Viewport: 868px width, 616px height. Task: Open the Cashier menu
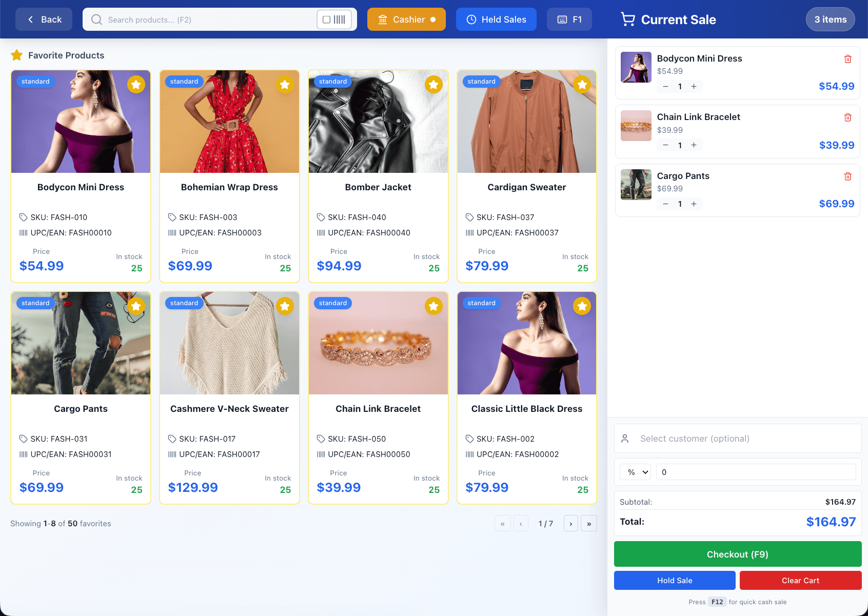click(x=406, y=19)
